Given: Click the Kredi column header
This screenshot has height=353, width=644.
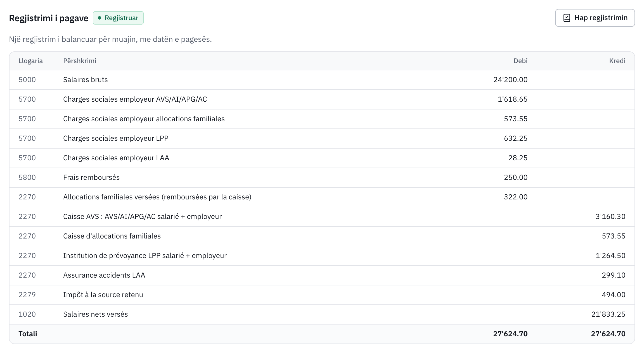Looking at the screenshot, I should click(617, 61).
